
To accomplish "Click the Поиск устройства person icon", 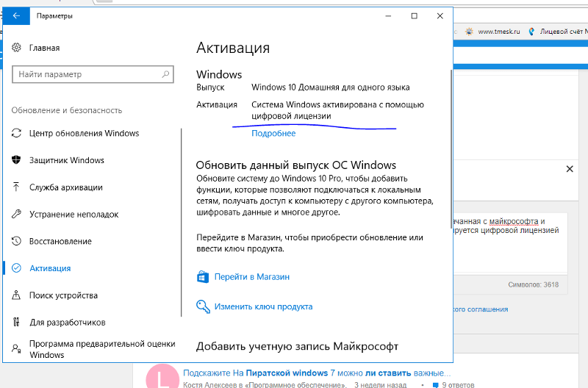I will pos(17,295).
